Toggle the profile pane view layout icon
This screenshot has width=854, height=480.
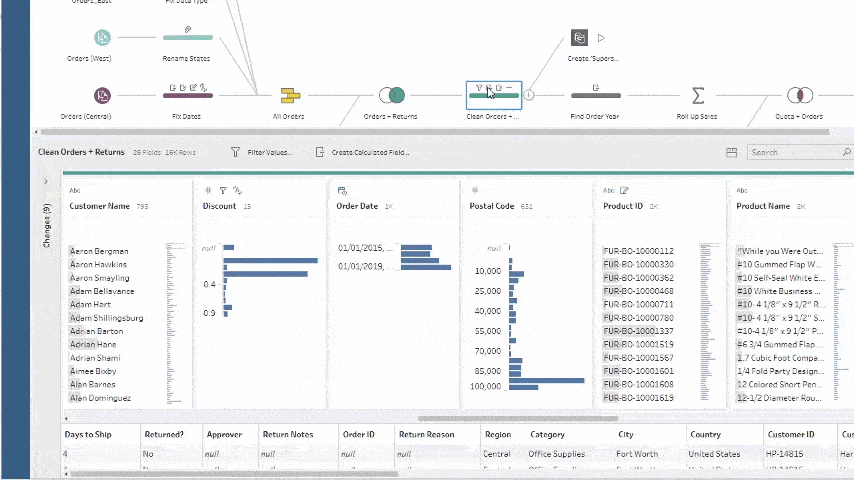(x=731, y=153)
